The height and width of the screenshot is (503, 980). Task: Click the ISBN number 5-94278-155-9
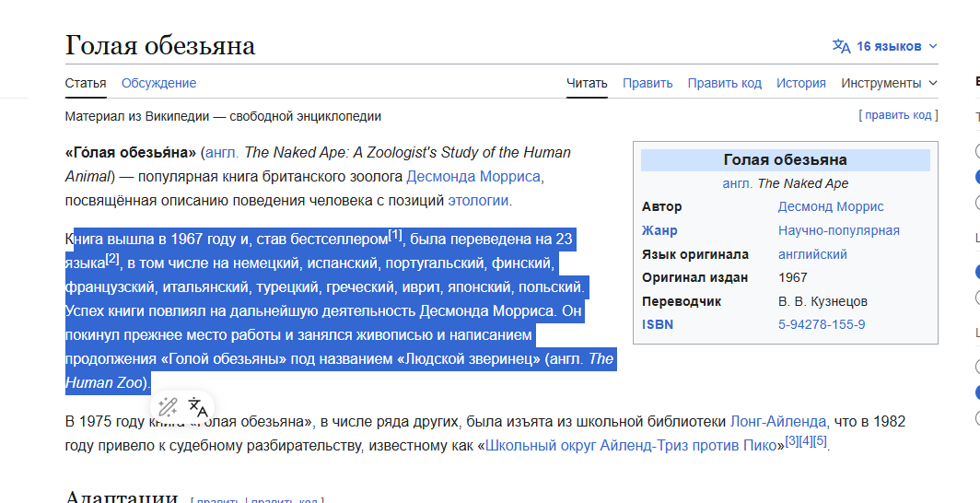coord(821,324)
